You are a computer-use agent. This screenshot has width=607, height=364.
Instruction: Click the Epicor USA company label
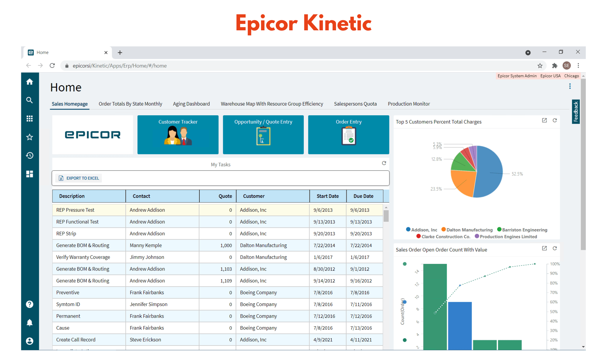tap(550, 76)
